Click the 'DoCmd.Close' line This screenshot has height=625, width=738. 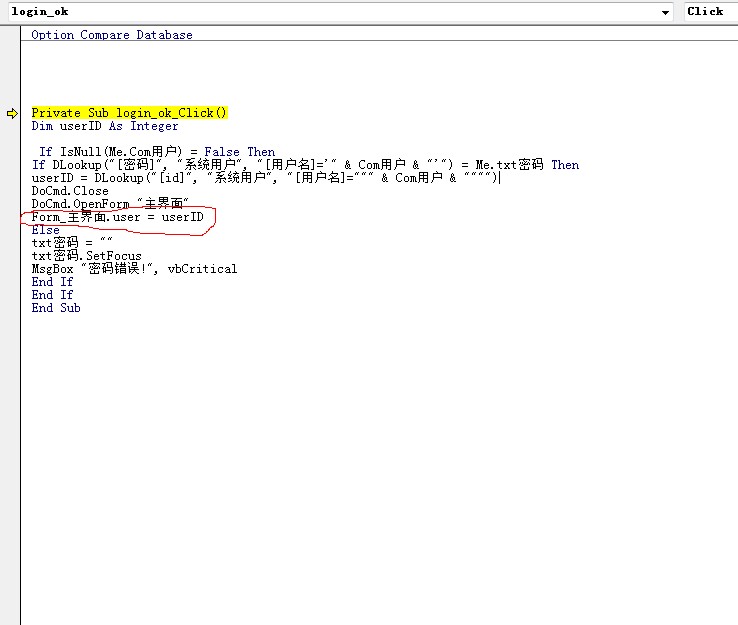[x=70, y=191]
